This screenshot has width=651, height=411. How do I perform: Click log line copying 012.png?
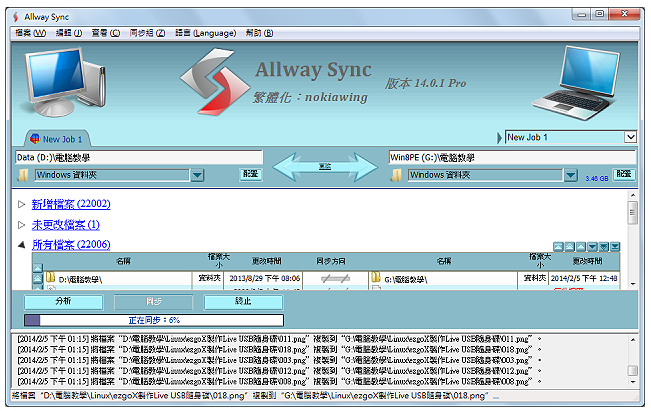[x=279, y=371]
